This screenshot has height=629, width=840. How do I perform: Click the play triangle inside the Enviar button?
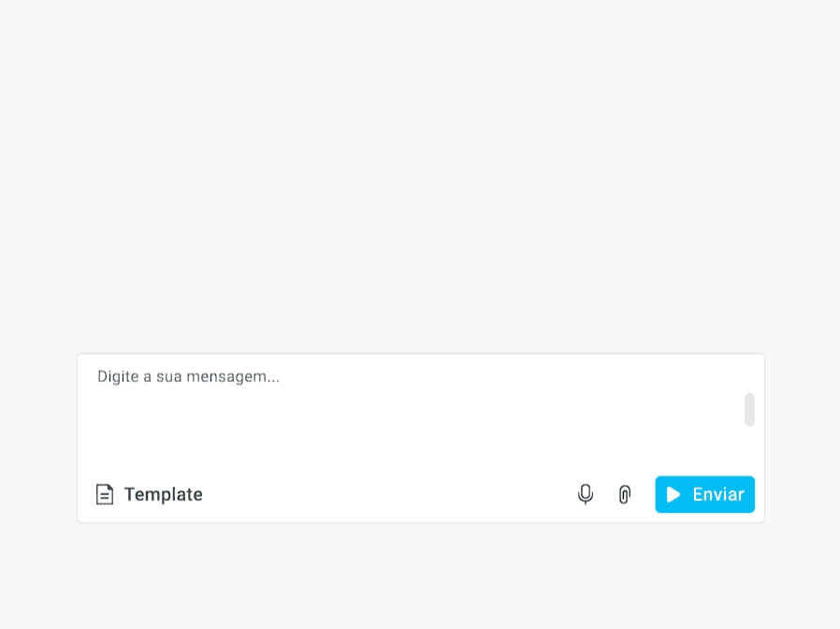(673, 494)
